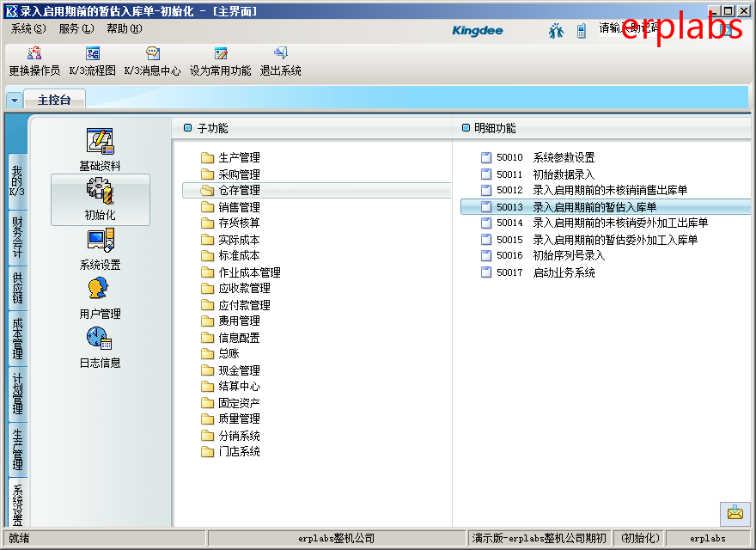Select the 供应链 side tab

point(18,288)
